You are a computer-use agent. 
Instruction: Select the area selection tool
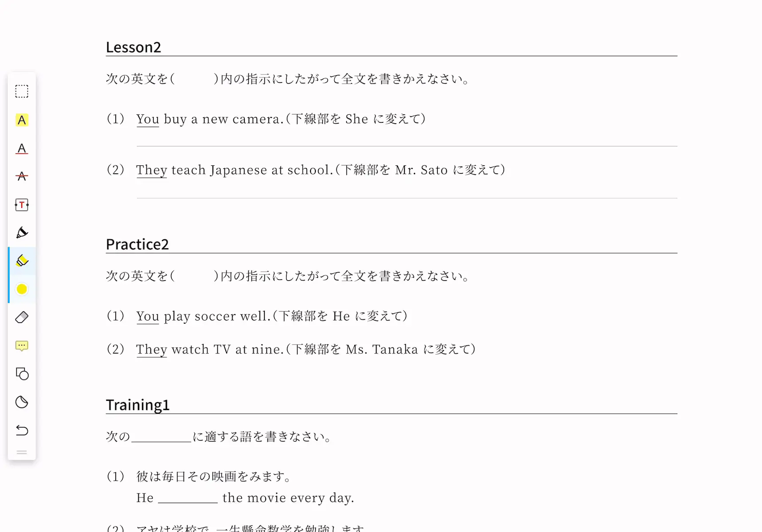click(22, 91)
